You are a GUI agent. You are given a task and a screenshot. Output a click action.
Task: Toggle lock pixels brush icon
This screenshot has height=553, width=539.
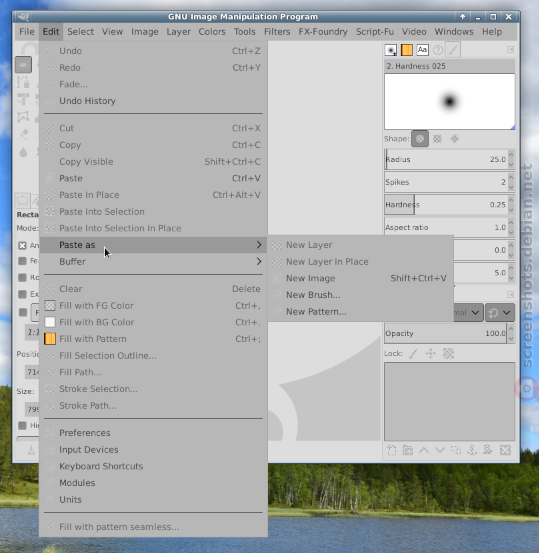413,353
